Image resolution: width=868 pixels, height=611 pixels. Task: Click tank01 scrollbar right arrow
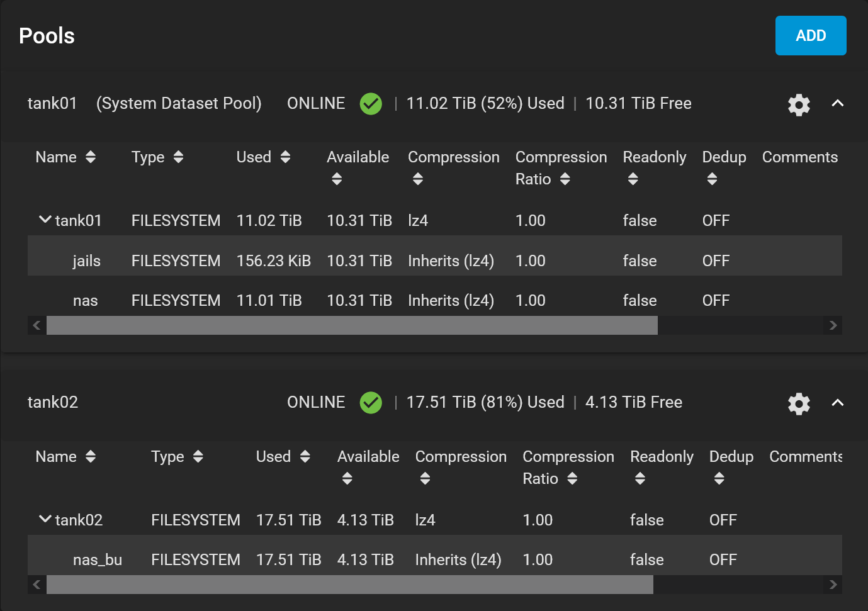(833, 325)
